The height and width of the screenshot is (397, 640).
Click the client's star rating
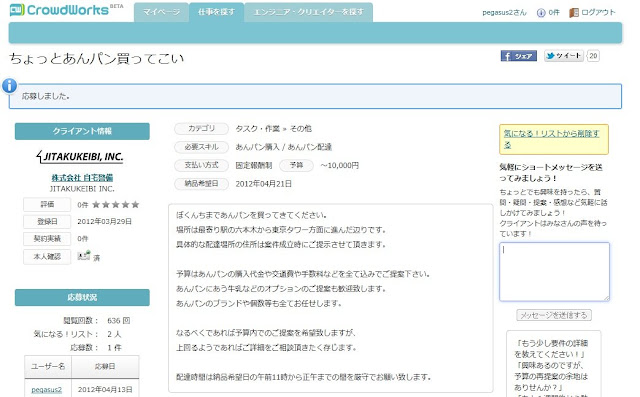tap(116, 204)
